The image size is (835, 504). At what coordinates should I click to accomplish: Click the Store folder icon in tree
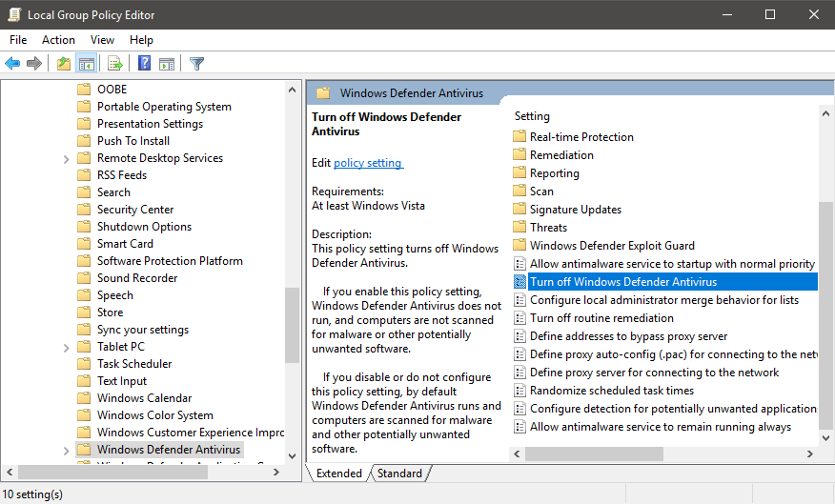point(84,312)
